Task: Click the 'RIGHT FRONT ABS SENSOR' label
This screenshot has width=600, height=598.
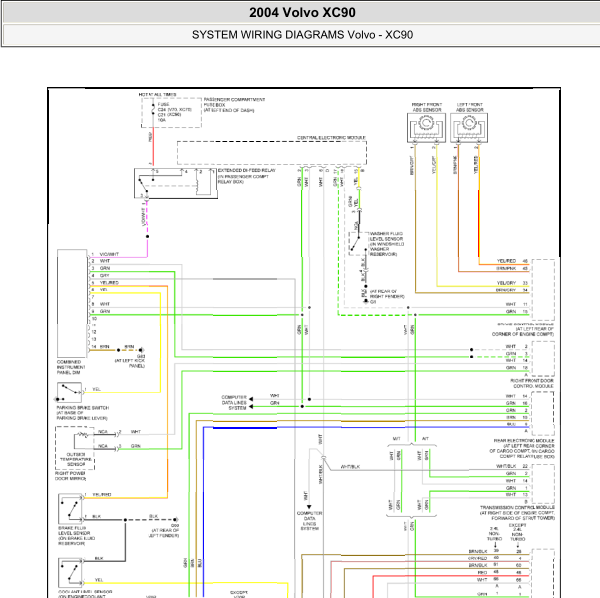Action: 427,107
